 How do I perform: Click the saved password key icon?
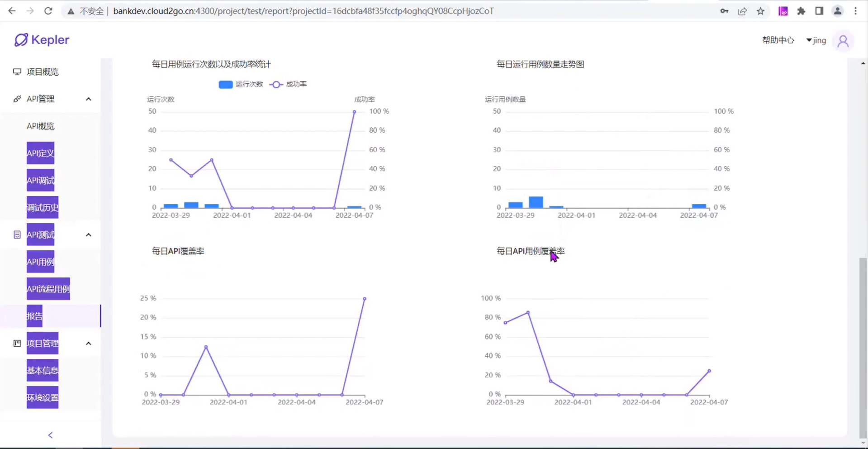click(x=724, y=11)
